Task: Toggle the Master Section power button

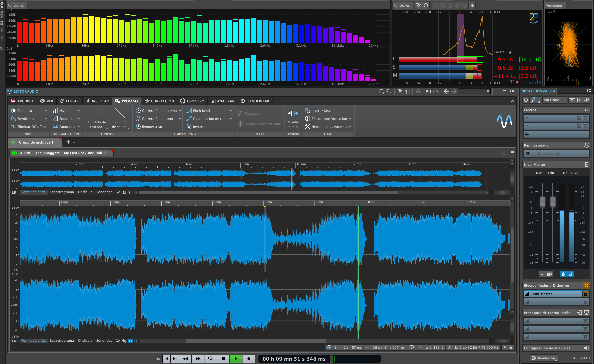Action: pyautogui.click(x=526, y=100)
